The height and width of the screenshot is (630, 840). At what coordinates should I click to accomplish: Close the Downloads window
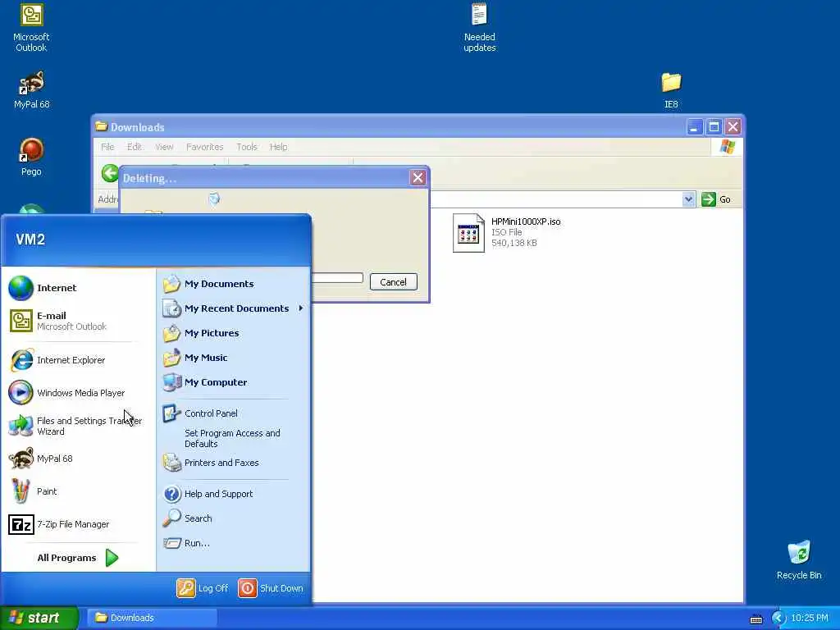tap(733, 127)
